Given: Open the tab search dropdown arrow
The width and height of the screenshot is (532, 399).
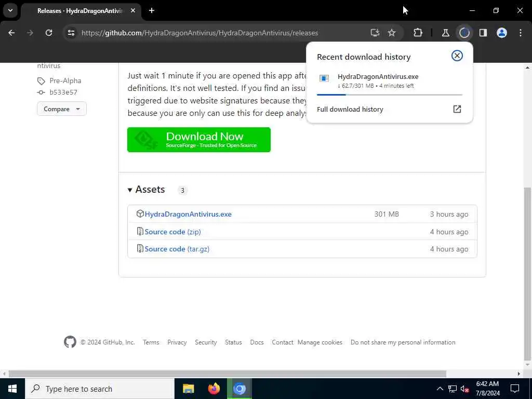Looking at the screenshot, I should 10,10.
